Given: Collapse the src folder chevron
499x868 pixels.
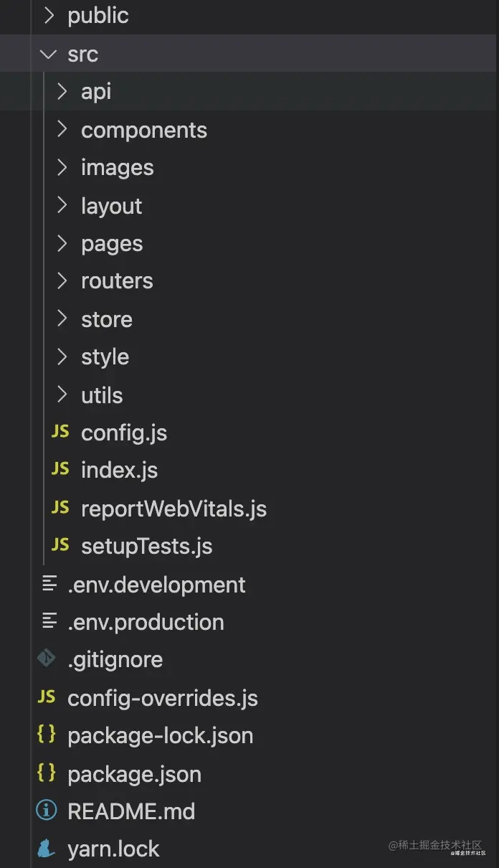Looking at the screenshot, I should point(49,54).
